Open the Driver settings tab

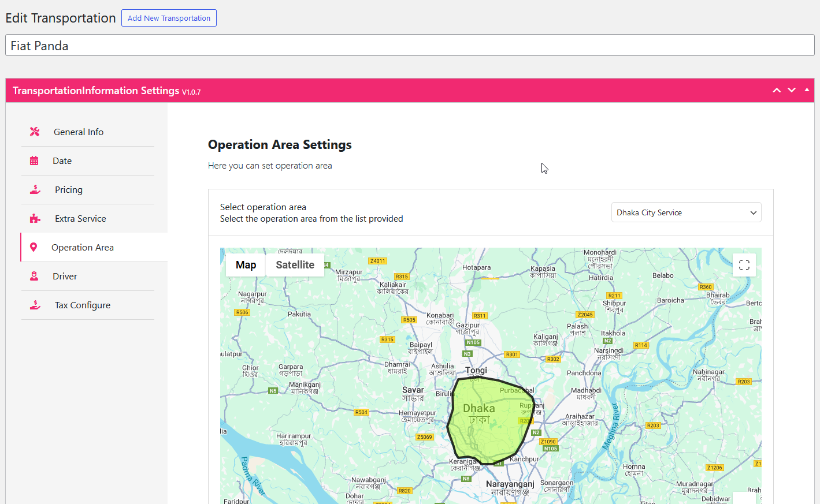[x=65, y=277]
